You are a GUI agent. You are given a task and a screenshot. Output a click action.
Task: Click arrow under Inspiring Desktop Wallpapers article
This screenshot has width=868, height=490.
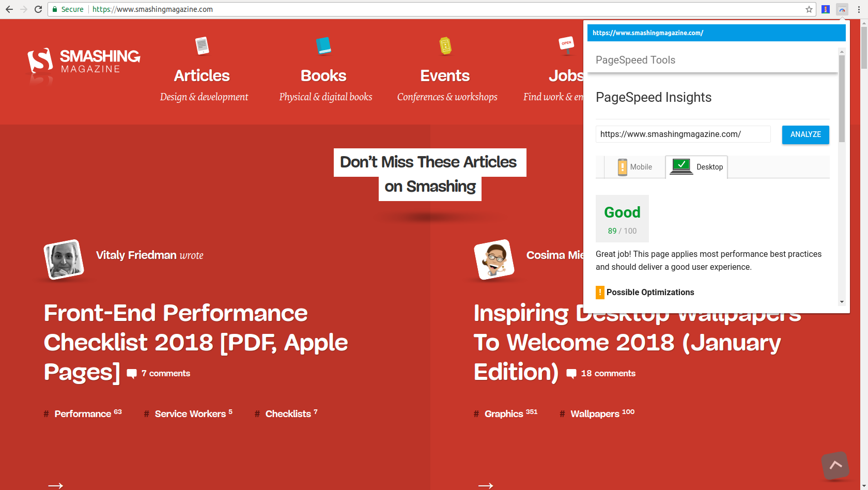(x=486, y=485)
